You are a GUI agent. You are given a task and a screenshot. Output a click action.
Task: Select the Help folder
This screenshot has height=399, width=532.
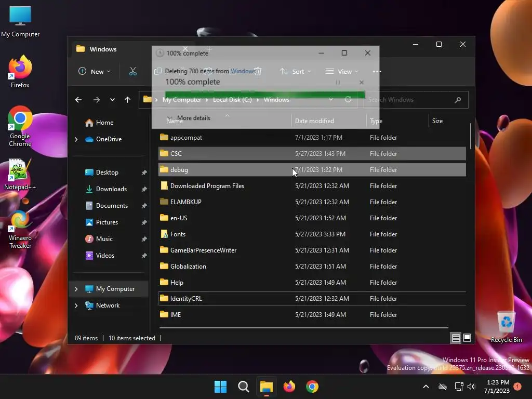312,282
